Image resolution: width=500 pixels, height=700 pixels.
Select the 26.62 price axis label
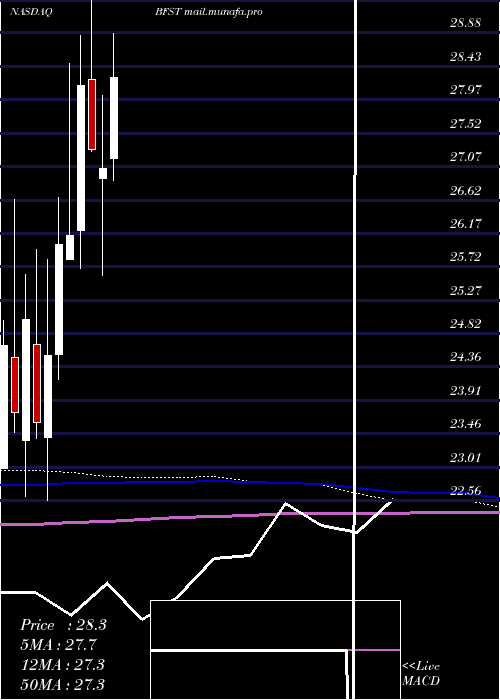coord(466,190)
